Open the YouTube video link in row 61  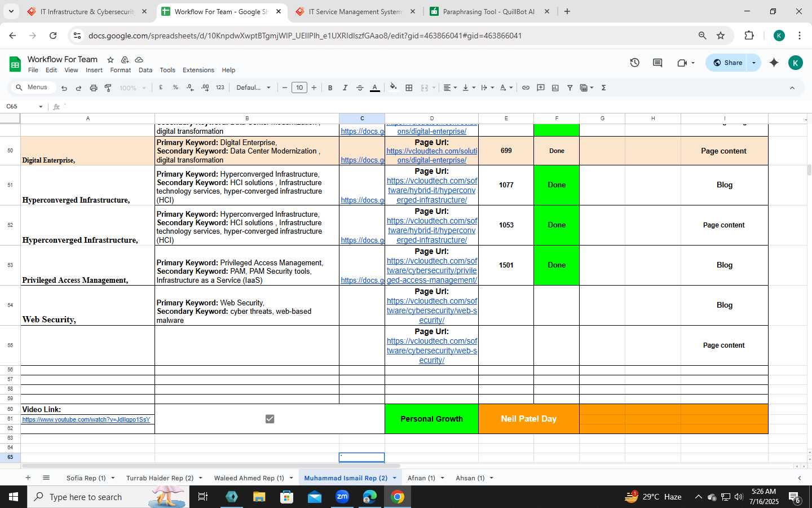click(x=86, y=419)
